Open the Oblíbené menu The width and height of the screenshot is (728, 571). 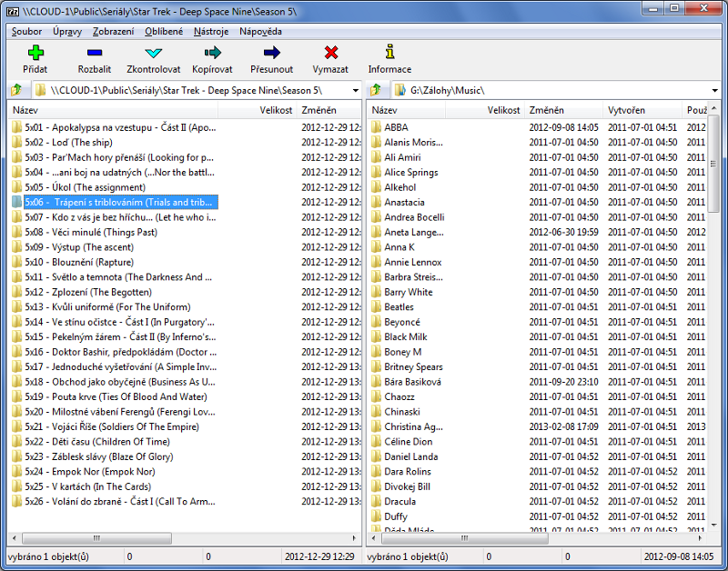pyautogui.click(x=164, y=31)
